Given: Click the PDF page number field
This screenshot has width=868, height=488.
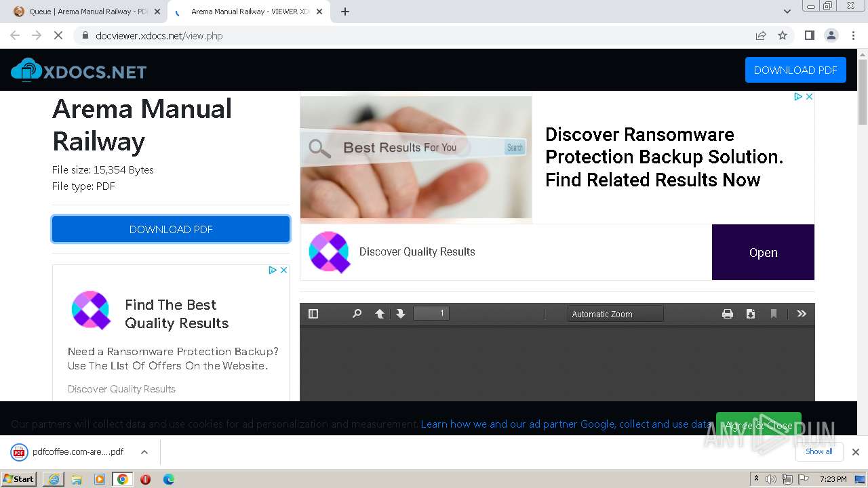Looking at the screenshot, I should coord(431,313).
